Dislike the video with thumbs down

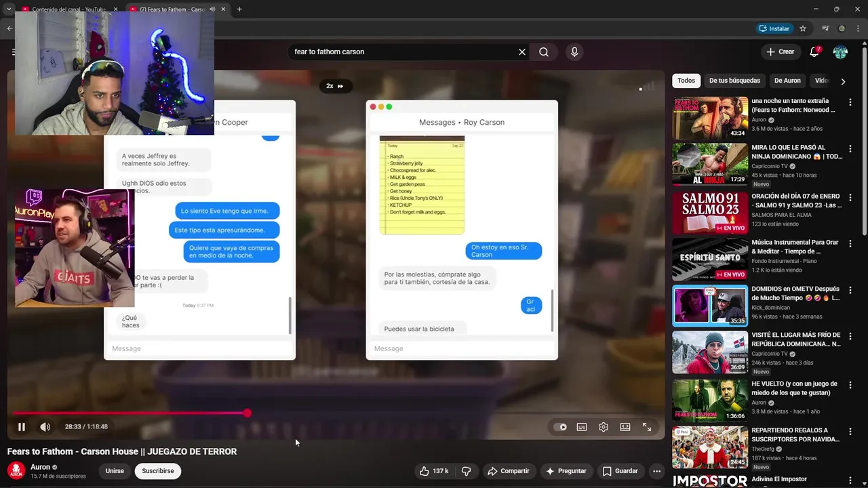coord(466,471)
